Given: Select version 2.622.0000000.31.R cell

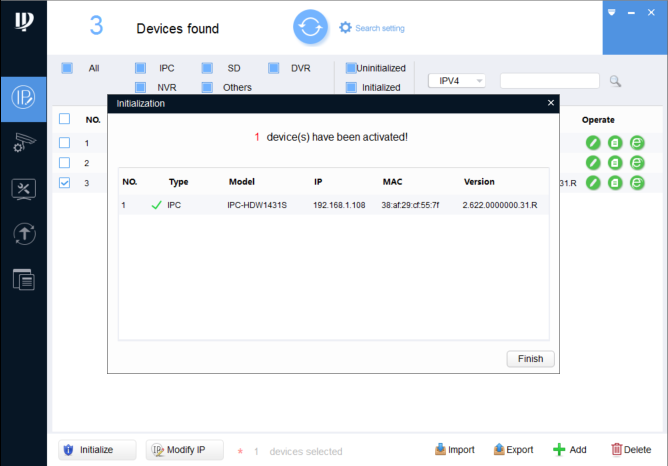Looking at the screenshot, I should 500,205.
